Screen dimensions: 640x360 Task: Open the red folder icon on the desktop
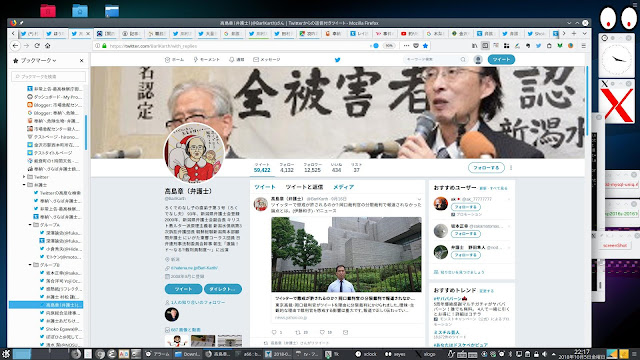tap(48, 10)
